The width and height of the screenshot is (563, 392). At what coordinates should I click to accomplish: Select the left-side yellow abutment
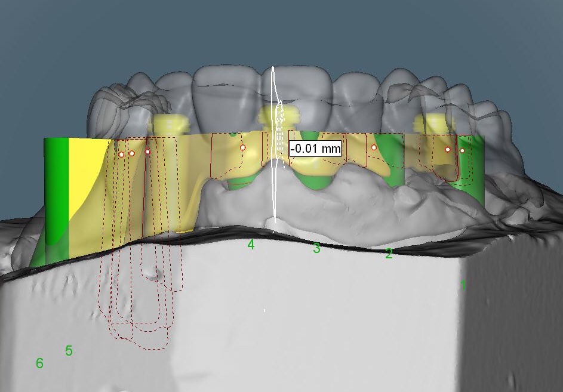(x=169, y=125)
